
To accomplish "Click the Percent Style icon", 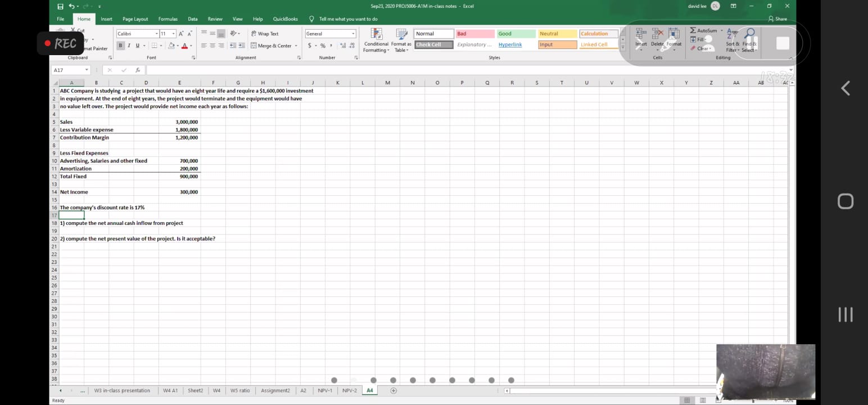I will point(323,46).
